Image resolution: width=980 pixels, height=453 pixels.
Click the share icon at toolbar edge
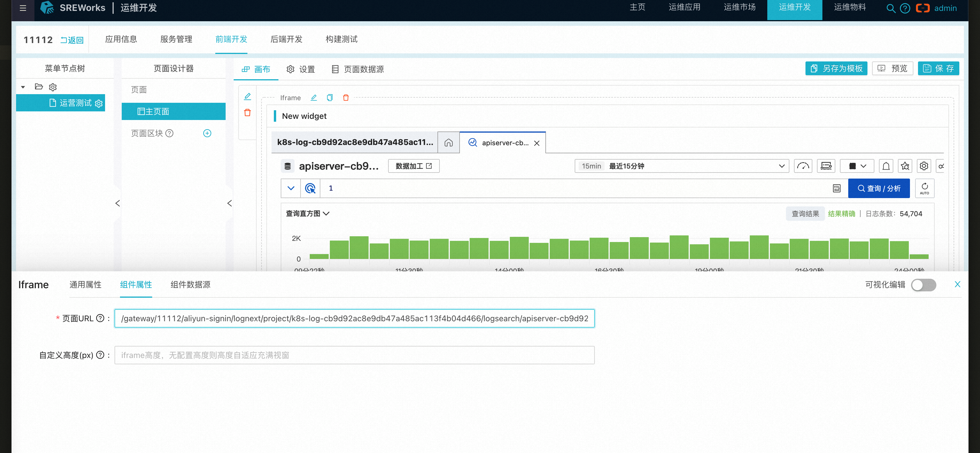(940, 166)
